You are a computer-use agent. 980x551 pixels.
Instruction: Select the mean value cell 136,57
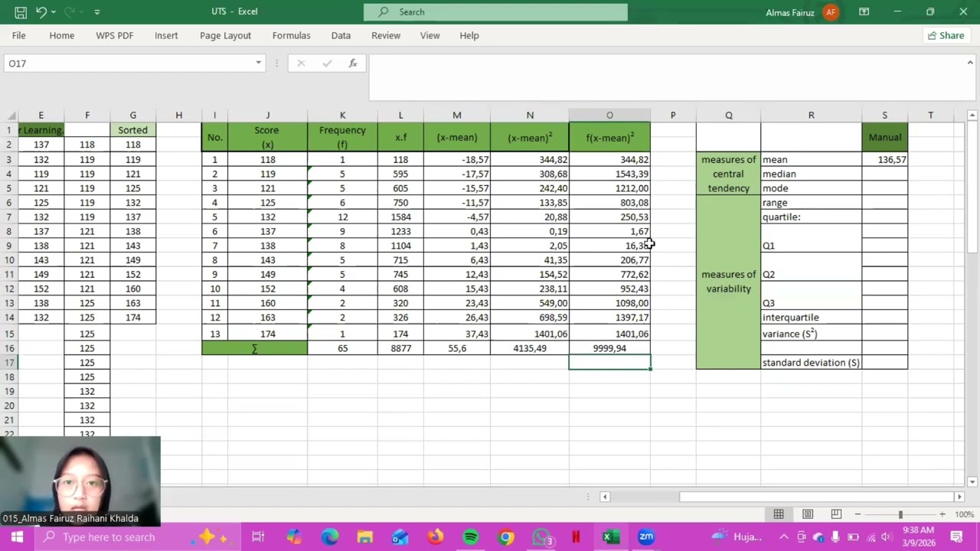(x=884, y=160)
